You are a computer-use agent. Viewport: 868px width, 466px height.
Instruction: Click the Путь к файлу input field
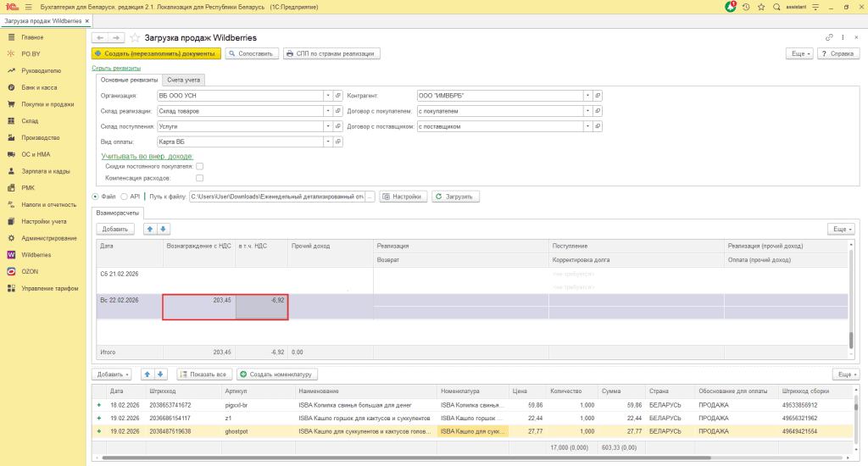(277, 197)
